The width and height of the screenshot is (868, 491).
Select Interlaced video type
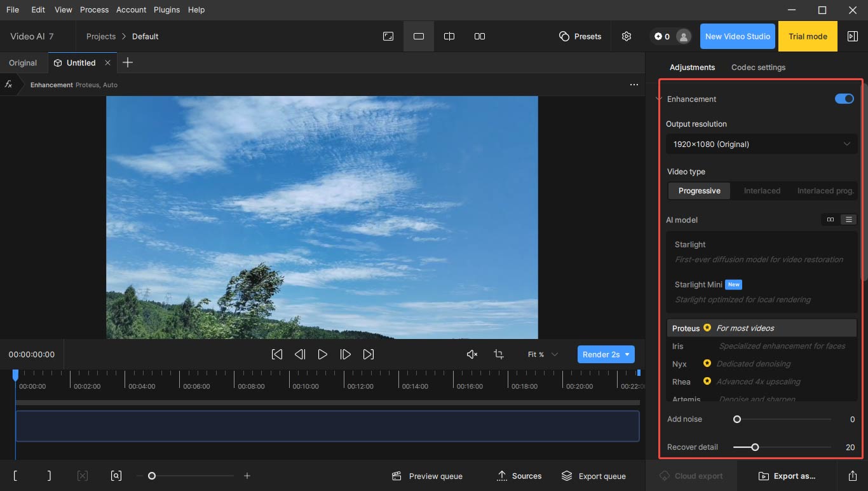coord(762,191)
